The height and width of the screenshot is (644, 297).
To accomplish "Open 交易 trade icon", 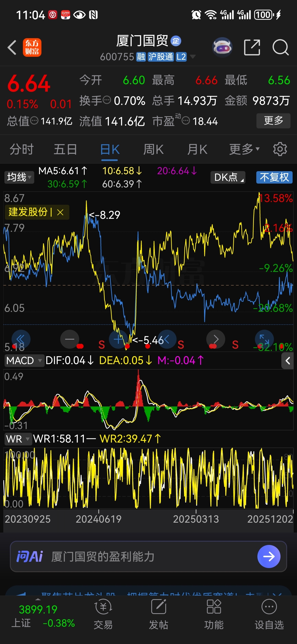I will pos(103,614).
